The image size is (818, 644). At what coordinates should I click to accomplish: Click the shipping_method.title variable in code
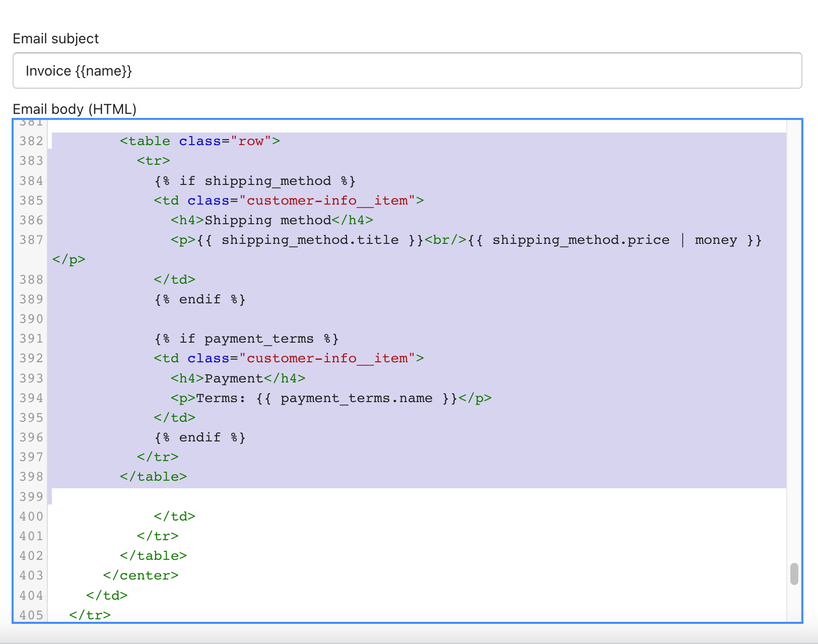tap(310, 240)
